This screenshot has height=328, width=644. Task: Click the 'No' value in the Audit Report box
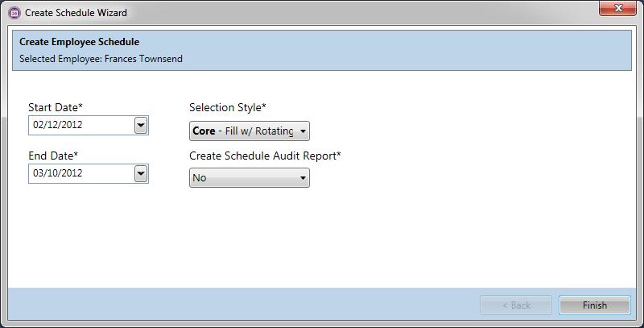(x=242, y=178)
